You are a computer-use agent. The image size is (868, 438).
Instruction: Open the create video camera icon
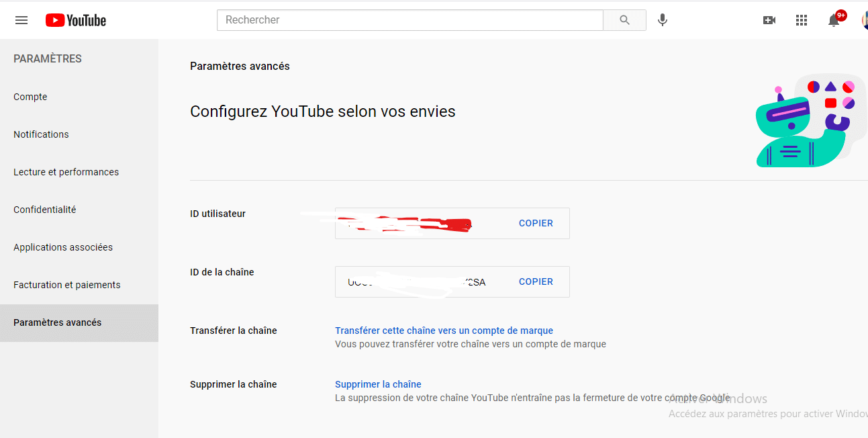pyautogui.click(x=769, y=20)
